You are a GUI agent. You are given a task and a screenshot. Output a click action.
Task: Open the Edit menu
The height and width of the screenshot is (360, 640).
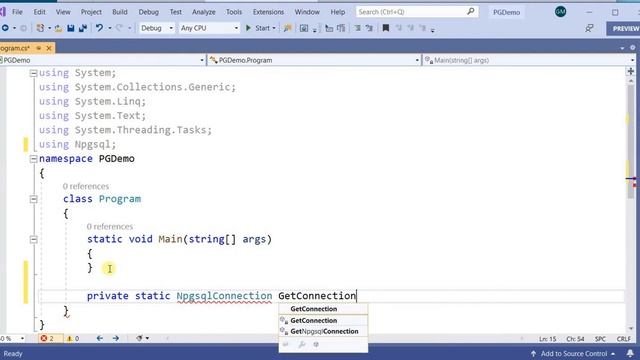[39, 12]
